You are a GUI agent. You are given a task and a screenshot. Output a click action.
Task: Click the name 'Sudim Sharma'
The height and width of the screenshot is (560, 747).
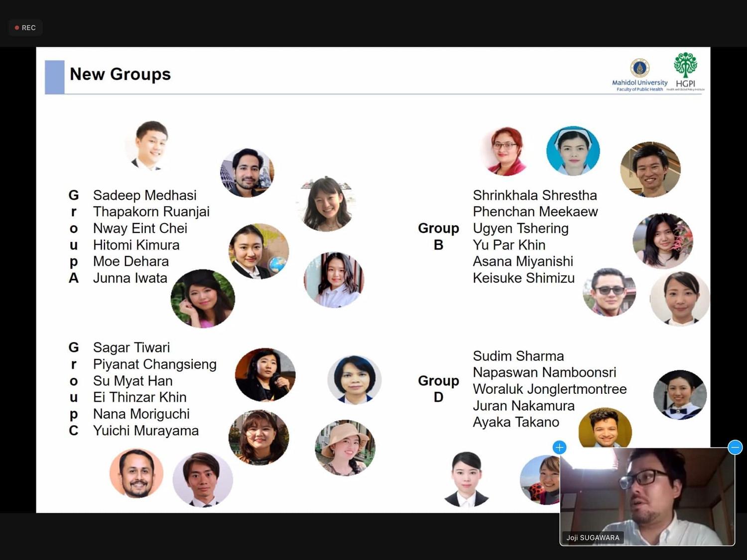(x=518, y=356)
